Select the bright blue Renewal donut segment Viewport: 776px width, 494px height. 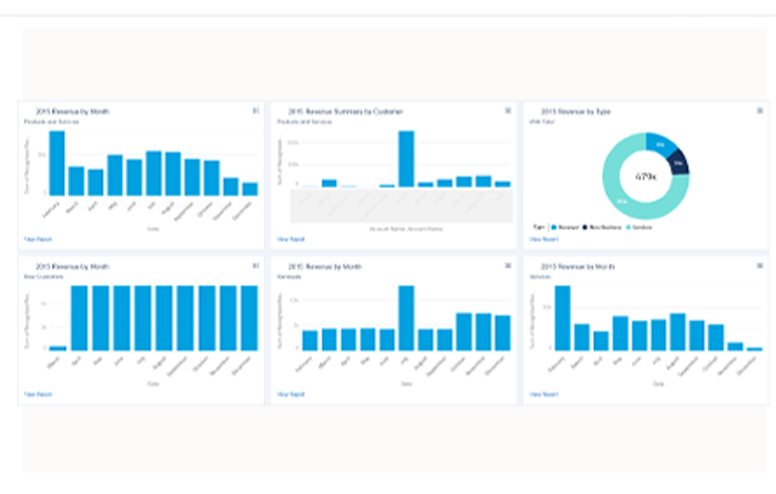click(661, 144)
